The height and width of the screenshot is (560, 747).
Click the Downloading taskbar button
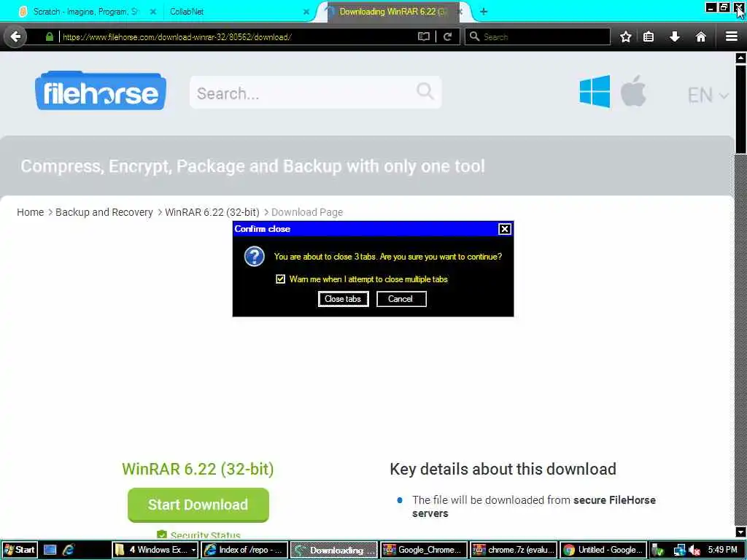tap(334, 550)
